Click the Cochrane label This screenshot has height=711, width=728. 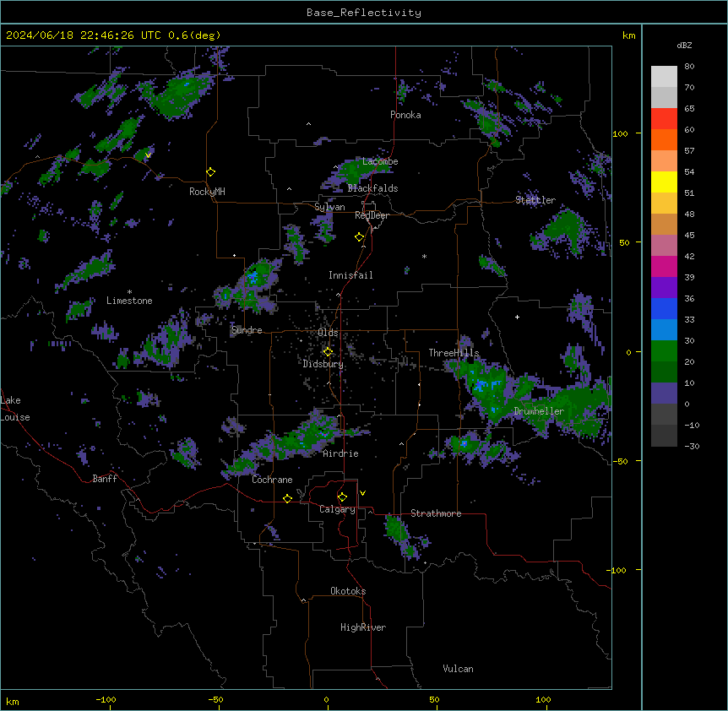272,480
